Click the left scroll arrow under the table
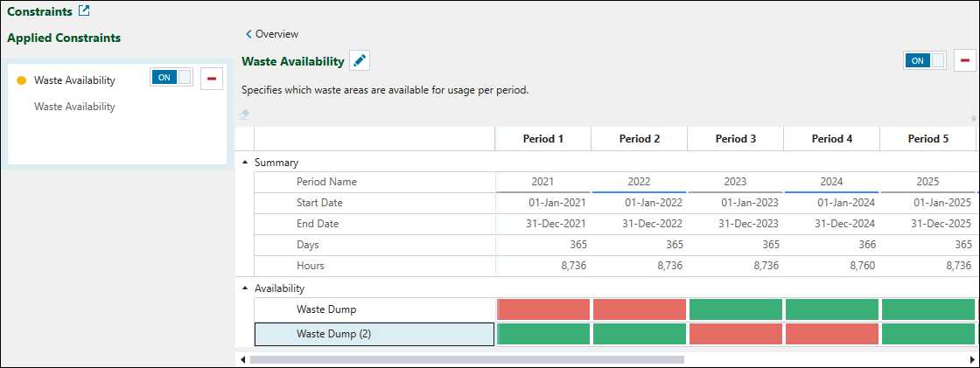This screenshot has width=980, height=368. coord(242,358)
